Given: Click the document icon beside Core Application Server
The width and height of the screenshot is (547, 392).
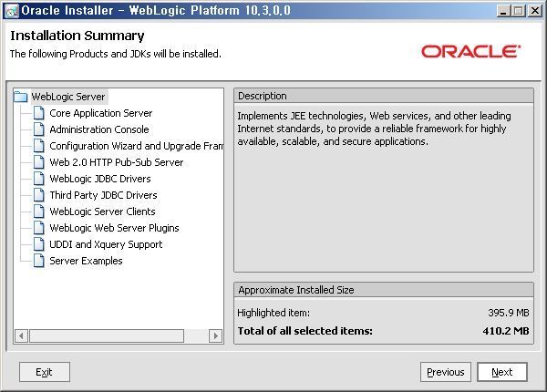Looking at the screenshot, I should tap(38, 113).
